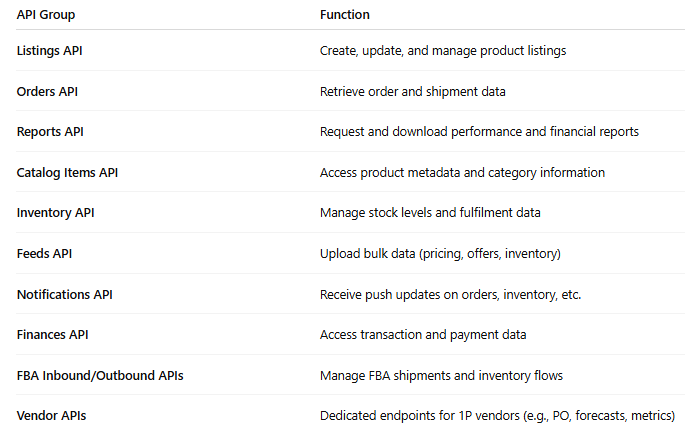Image resolution: width=685 pixels, height=439 pixels.
Task: Click the "Upload bulk data" function description
Action: (440, 254)
